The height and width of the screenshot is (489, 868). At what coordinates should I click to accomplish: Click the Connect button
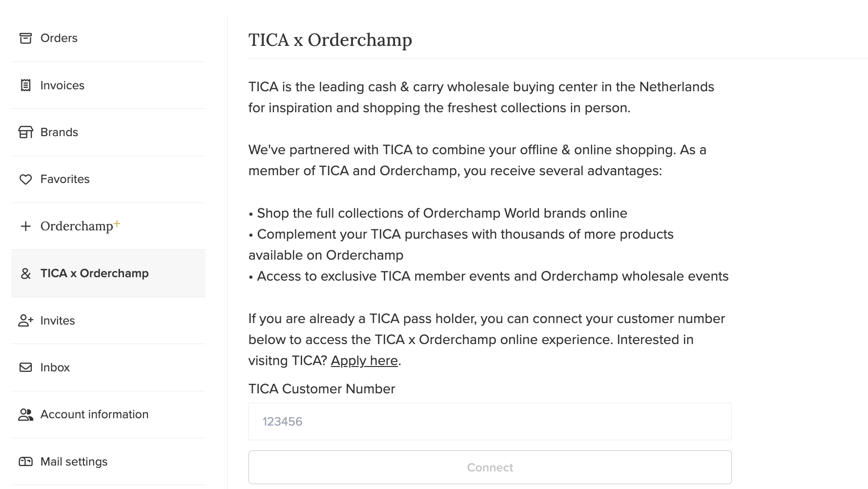tap(490, 468)
